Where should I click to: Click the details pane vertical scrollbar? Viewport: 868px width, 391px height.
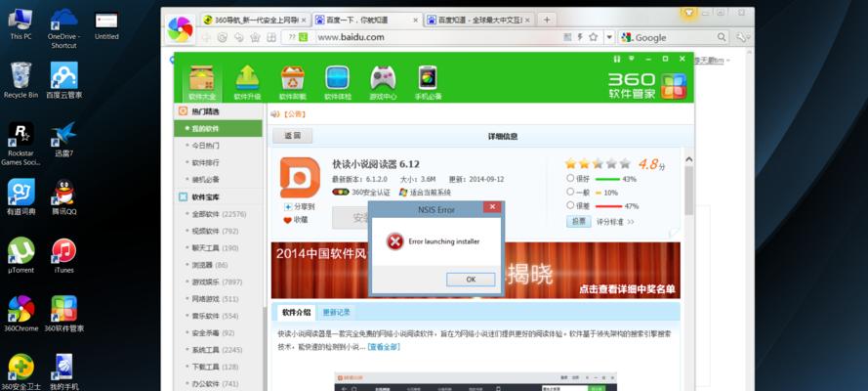click(688, 190)
